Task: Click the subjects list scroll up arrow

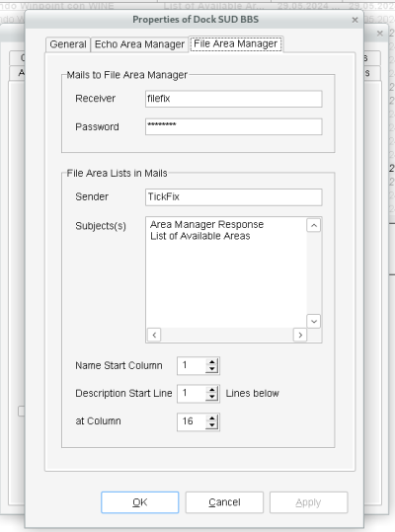Action: coord(314,225)
